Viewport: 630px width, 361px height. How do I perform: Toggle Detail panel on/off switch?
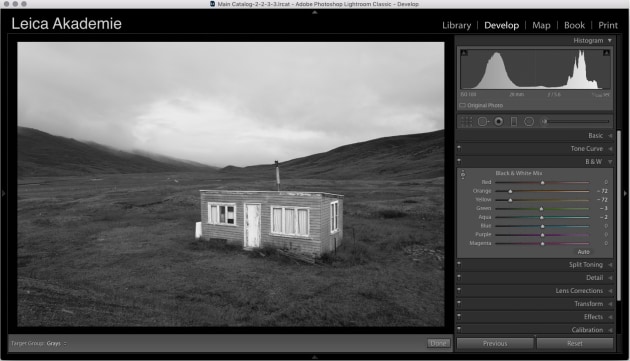[x=459, y=277]
